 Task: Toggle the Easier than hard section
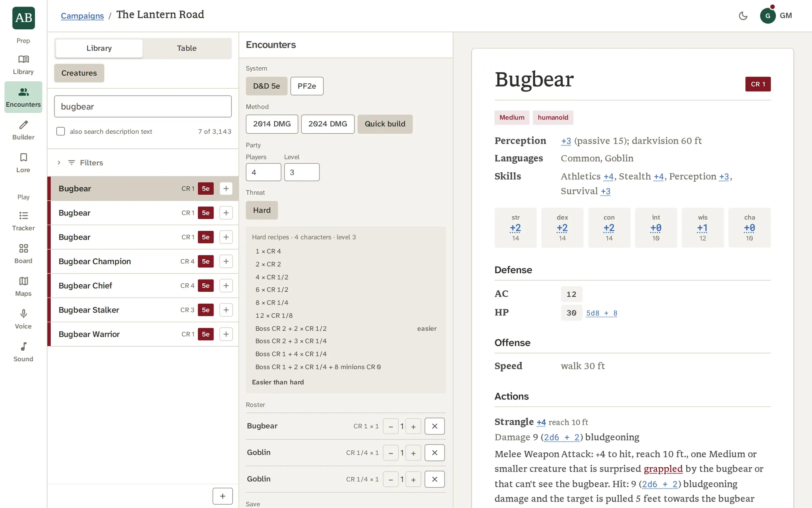pyautogui.click(x=278, y=382)
